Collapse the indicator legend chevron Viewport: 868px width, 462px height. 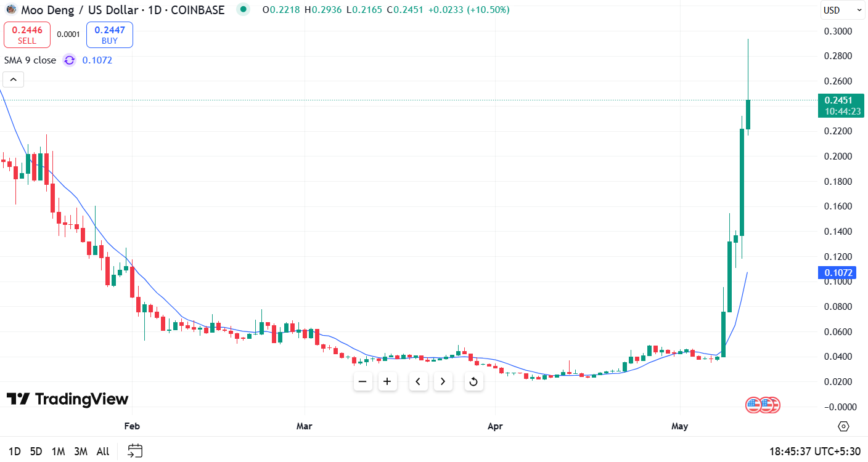[14, 79]
